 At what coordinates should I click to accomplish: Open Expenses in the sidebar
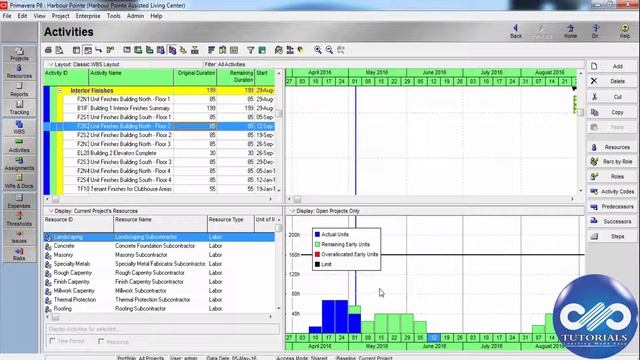click(x=19, y=201)
